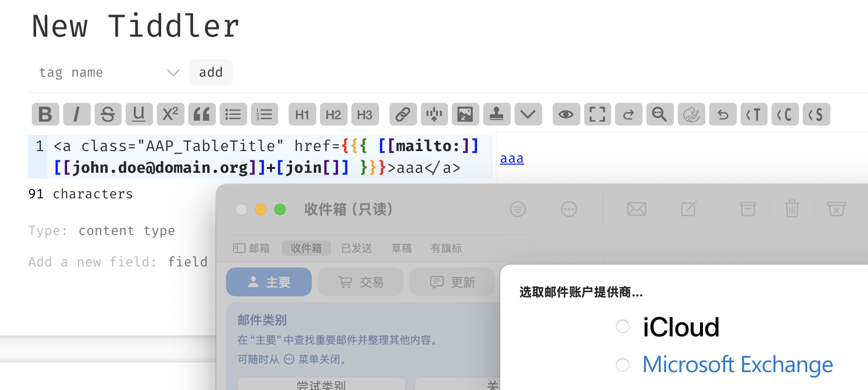This screenshot has height=390, width=868.
Task: Insert a link with chain icon
Action: pos(403,114)
